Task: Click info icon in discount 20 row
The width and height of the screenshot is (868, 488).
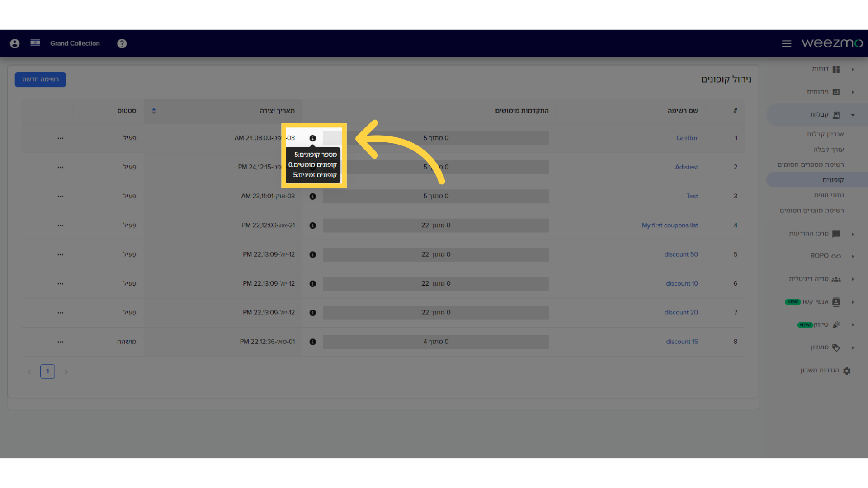Action: coord(312,313)
